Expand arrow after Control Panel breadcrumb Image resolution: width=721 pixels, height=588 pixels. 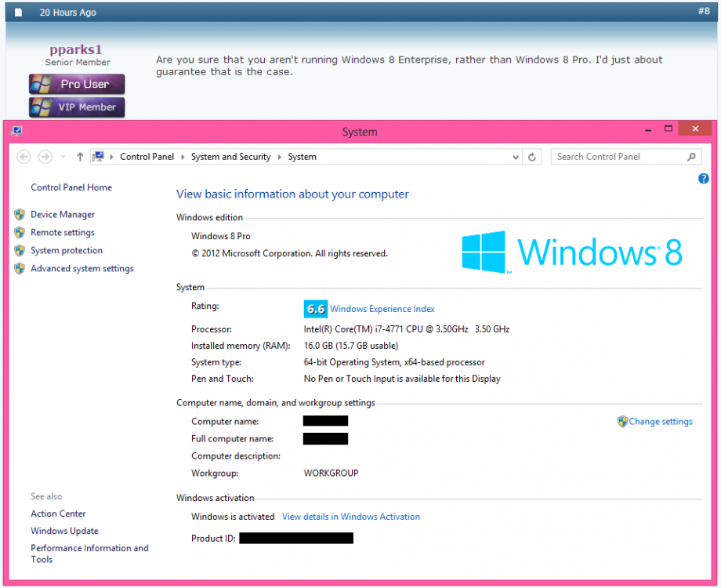click(x=183, y=158)
